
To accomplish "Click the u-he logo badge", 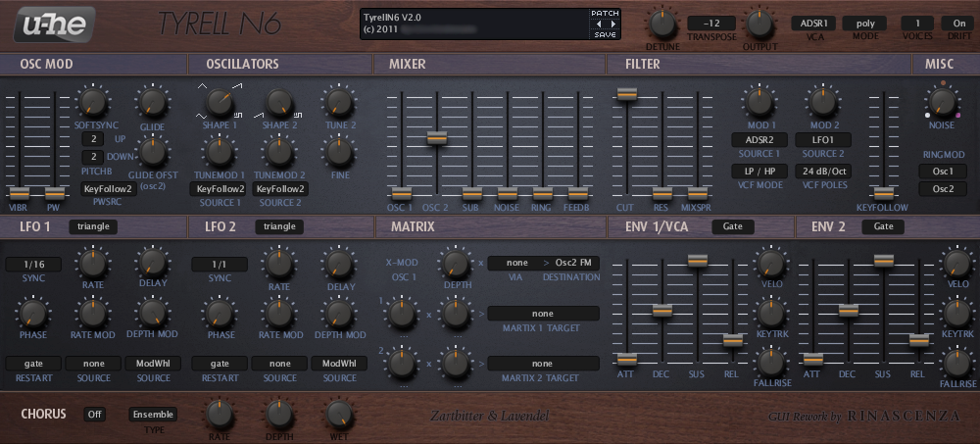I will (54, 25).
